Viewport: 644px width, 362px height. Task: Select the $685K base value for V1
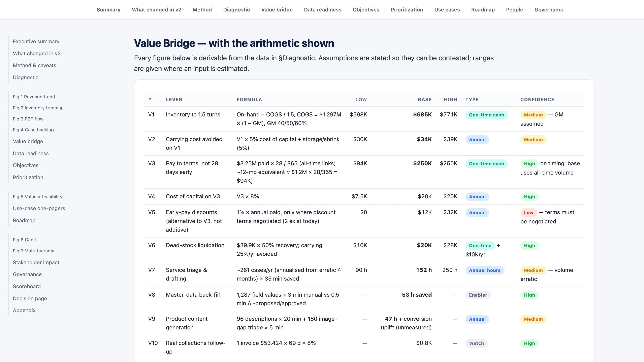pos(422,114)
